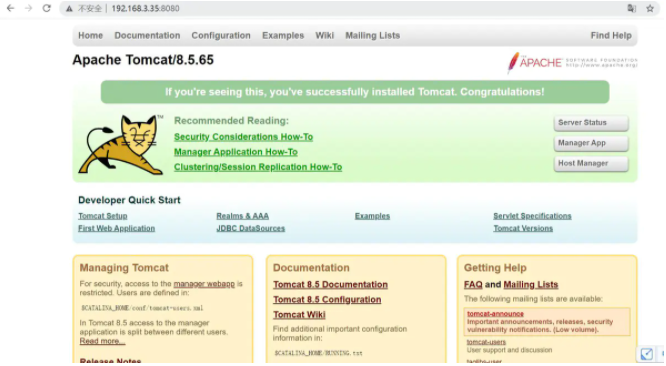Click the not-secure warning triangle icon
Viewport: 666px width, 366px height.
click(x=69, y=8)
